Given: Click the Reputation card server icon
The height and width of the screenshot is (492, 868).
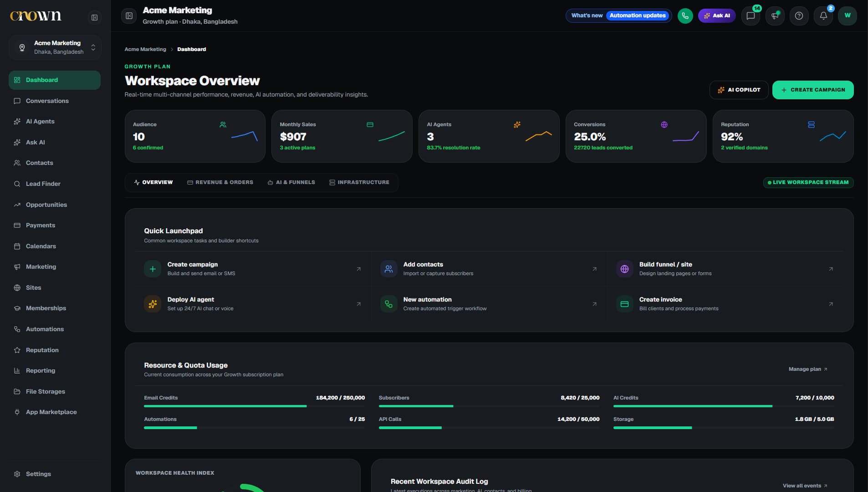Looking at the screenshot, I should point(811,124).
